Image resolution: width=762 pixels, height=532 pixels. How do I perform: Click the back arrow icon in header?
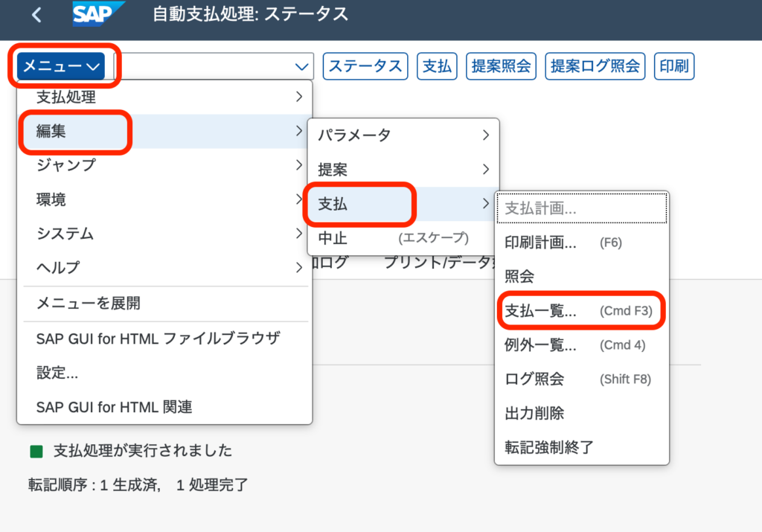click(x=36, y=15)
